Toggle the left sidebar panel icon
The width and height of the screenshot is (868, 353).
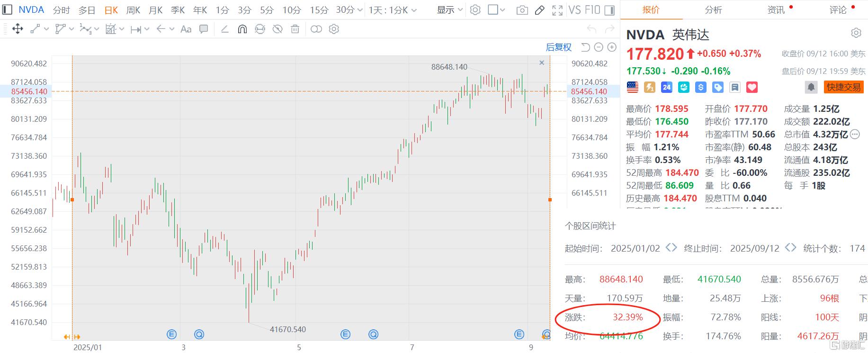[x=7, y=10]
